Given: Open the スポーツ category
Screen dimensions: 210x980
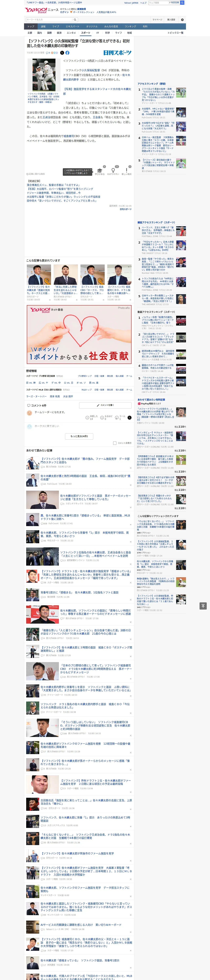Looking at the screenshot, I should 85,33.
